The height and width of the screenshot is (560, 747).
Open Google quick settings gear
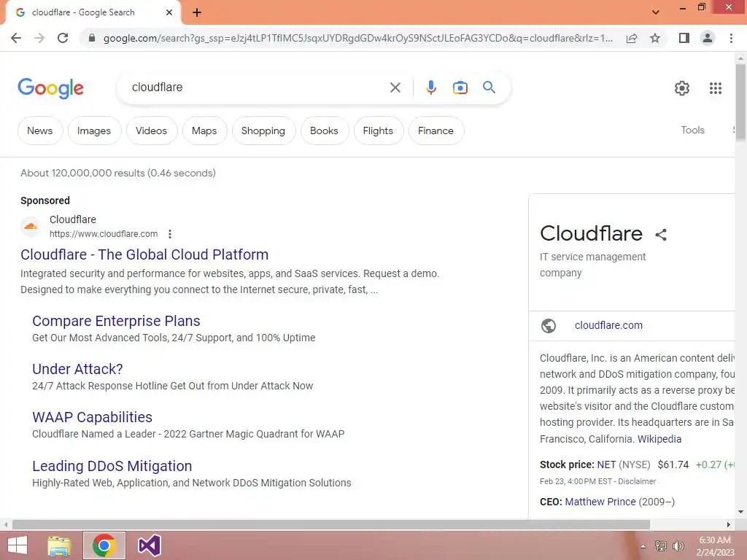tap(682, 88)
